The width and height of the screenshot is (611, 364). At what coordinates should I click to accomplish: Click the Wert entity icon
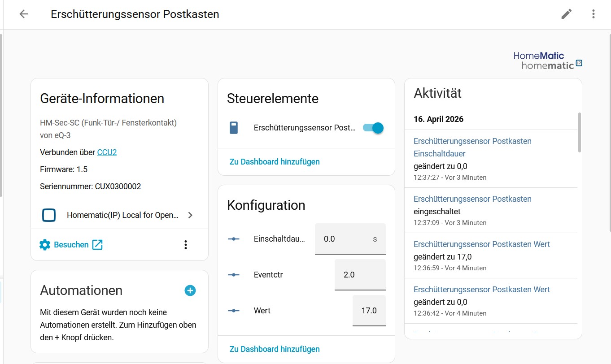234,311
